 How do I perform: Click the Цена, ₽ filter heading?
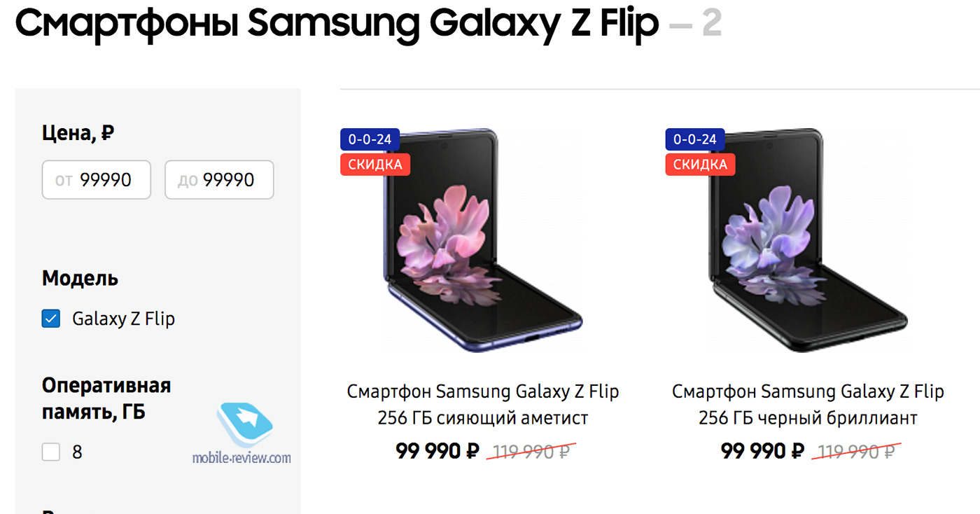(x=78, y=133)
